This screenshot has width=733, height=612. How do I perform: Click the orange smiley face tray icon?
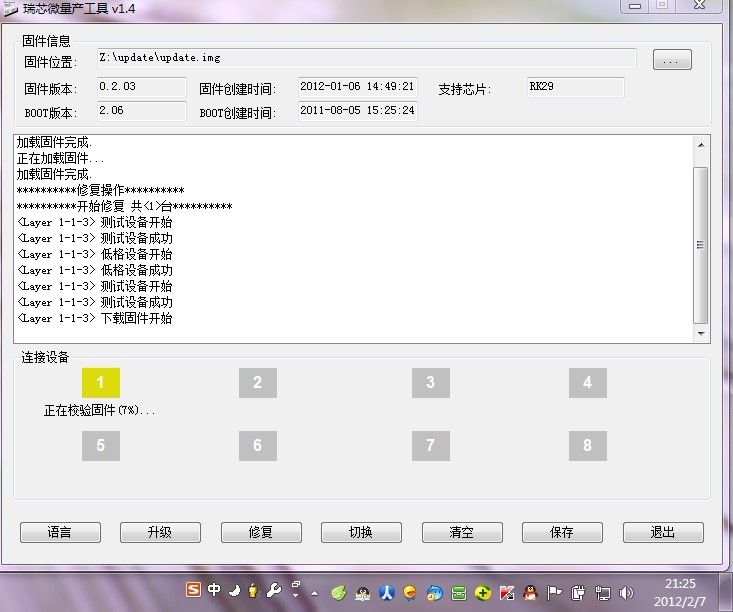coord(410,593)
